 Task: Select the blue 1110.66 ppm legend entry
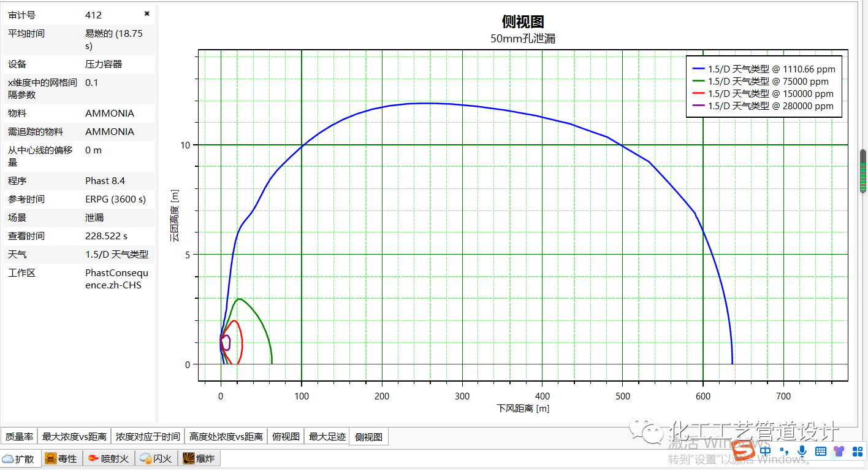(763, 69)
